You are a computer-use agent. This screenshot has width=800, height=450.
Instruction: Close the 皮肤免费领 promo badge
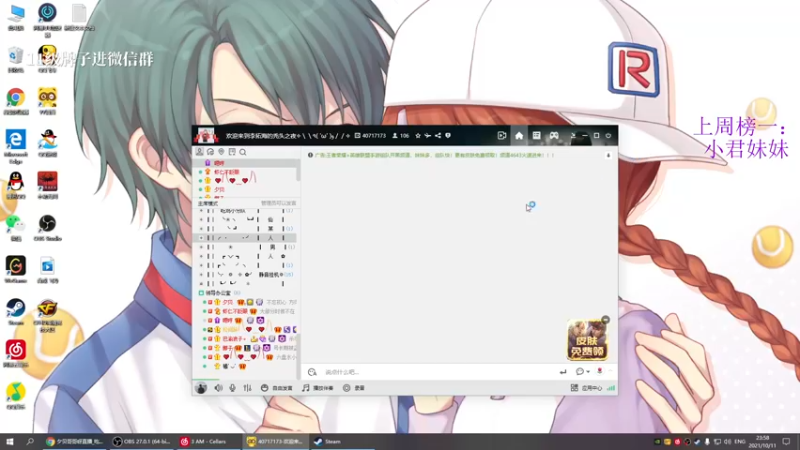605,319
